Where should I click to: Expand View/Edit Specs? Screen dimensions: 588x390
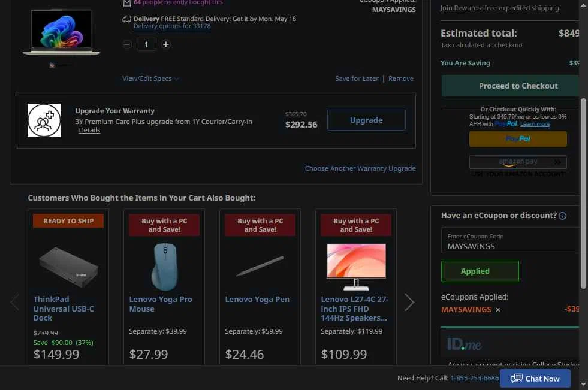pos(150,78)
